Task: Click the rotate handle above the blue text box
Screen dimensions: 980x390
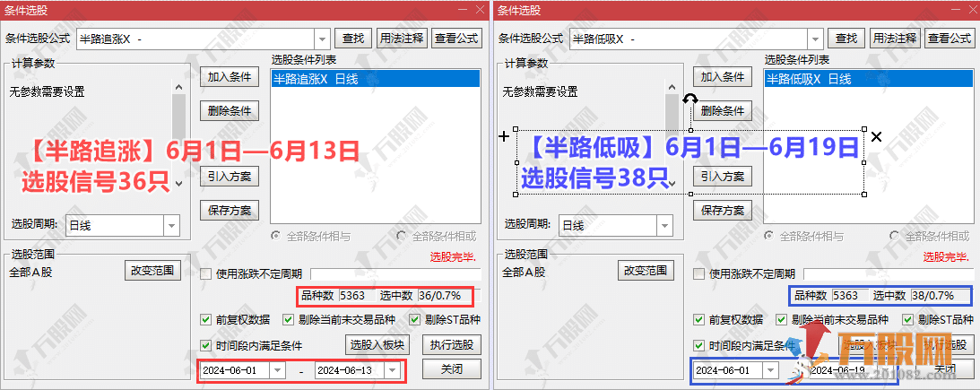Action: click(690, 101)
